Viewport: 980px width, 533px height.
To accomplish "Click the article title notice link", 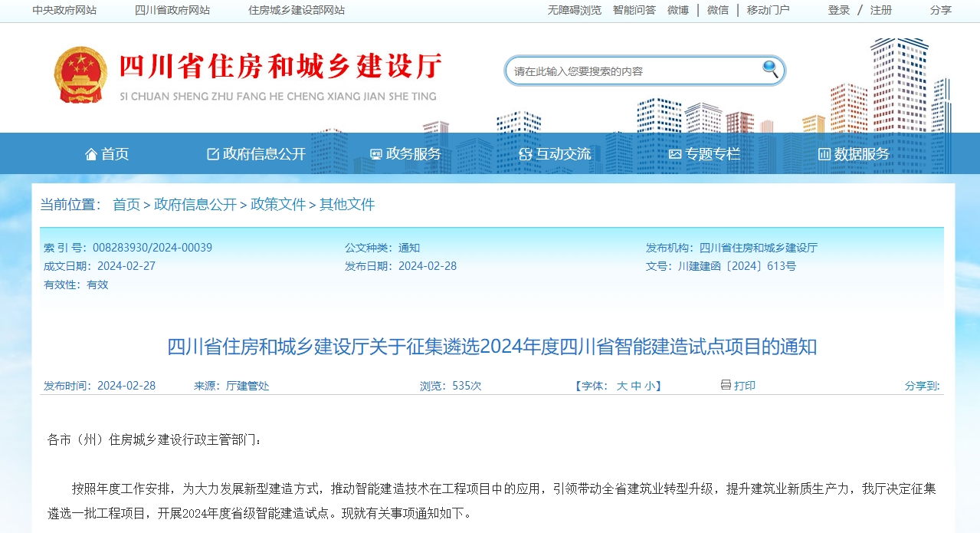I will (490, 347).
